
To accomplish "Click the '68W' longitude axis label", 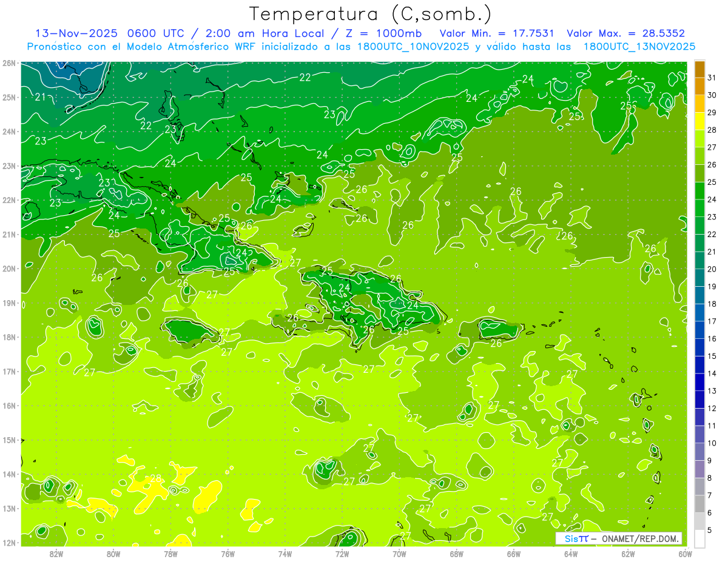I will [x=456, y=553].
